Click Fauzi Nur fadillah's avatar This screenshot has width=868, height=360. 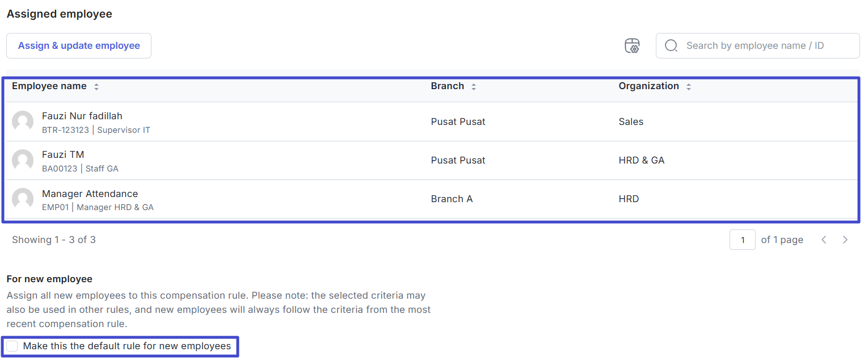pyautogui.click(x=23, y=122)
